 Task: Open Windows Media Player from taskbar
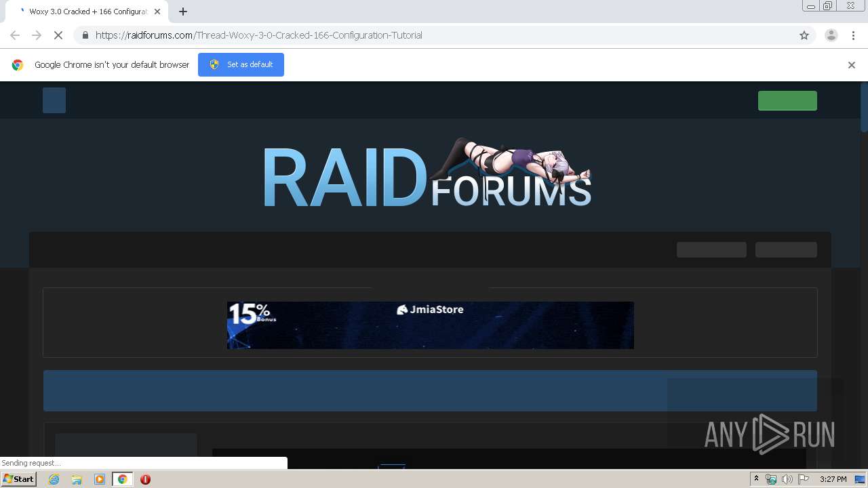click(x=100, y=479)
